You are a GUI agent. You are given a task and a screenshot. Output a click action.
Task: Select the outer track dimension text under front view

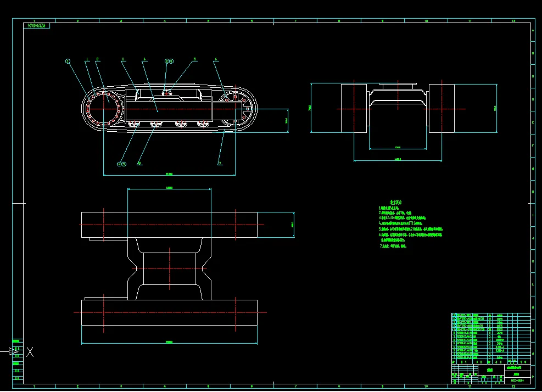(x=398, y=159)
